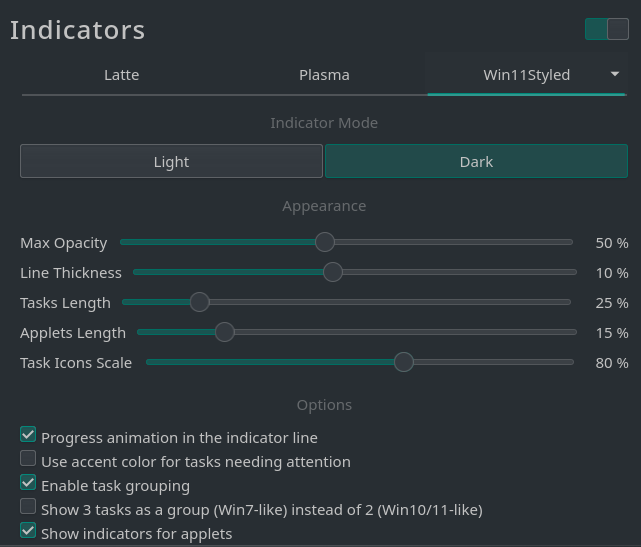
Task: Toggle the Indicators master switch
Action: tap(607, 29)
